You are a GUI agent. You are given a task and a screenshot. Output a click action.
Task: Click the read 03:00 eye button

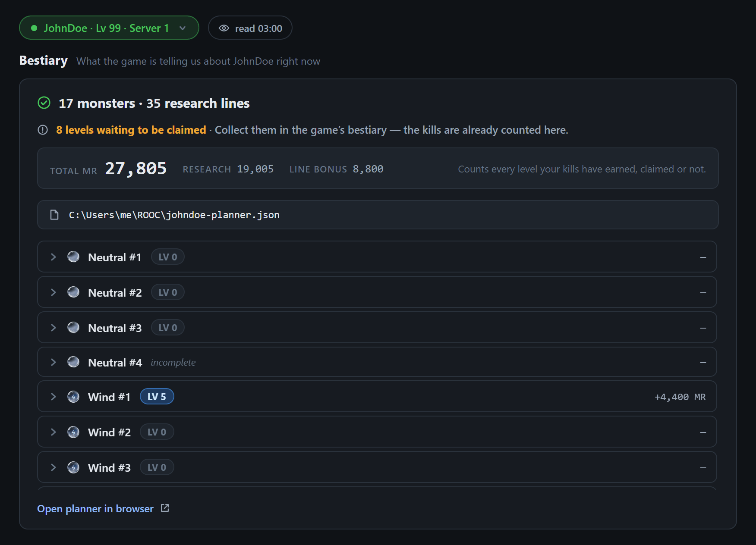tap(250, 28)
